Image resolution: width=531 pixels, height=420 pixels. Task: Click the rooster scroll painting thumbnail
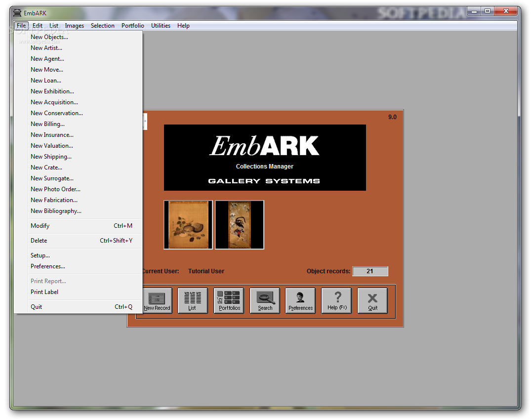pos(240,224)
